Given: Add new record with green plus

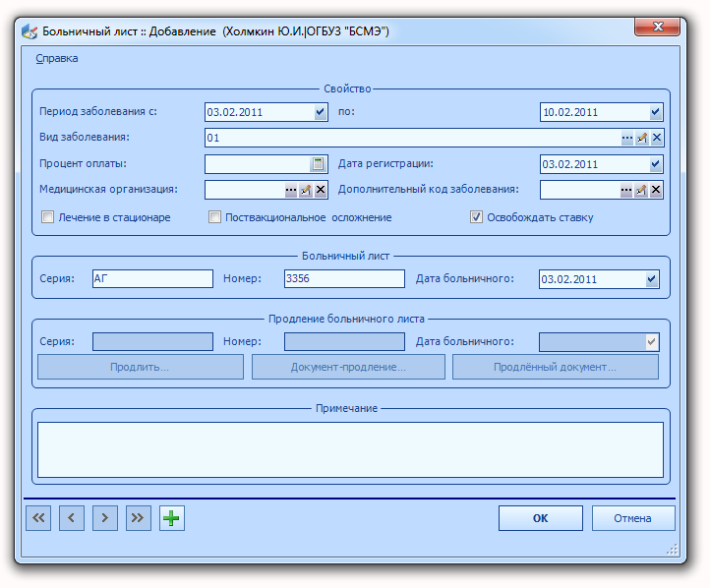Looking at the screenshot, I should pos(172,518).
